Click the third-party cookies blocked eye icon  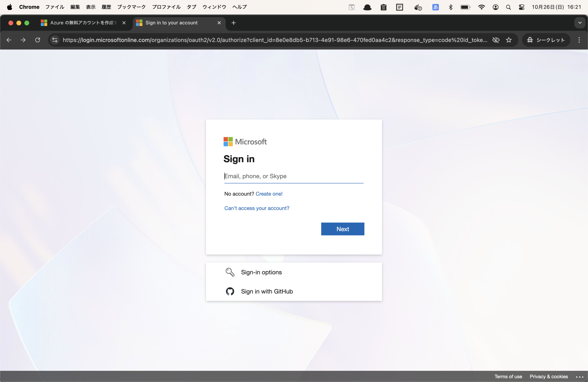click(x=496, y=40)
